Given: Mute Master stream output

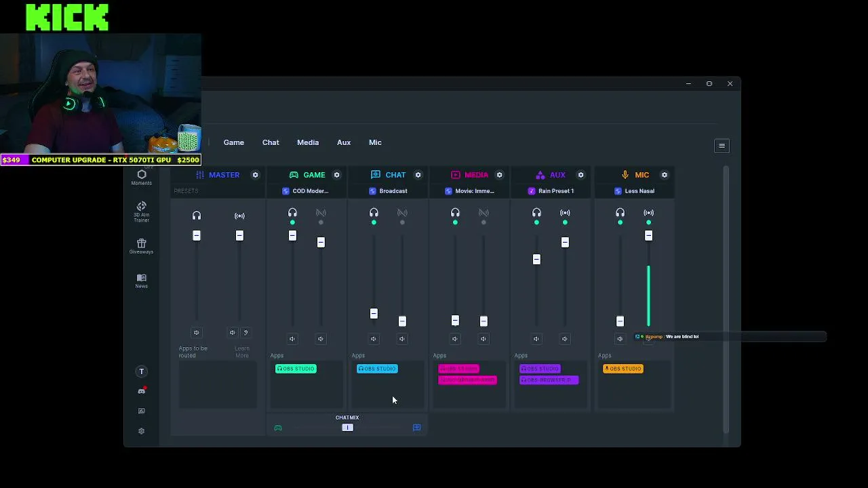Looking at the screenshot, I should [x=233, y=332].
